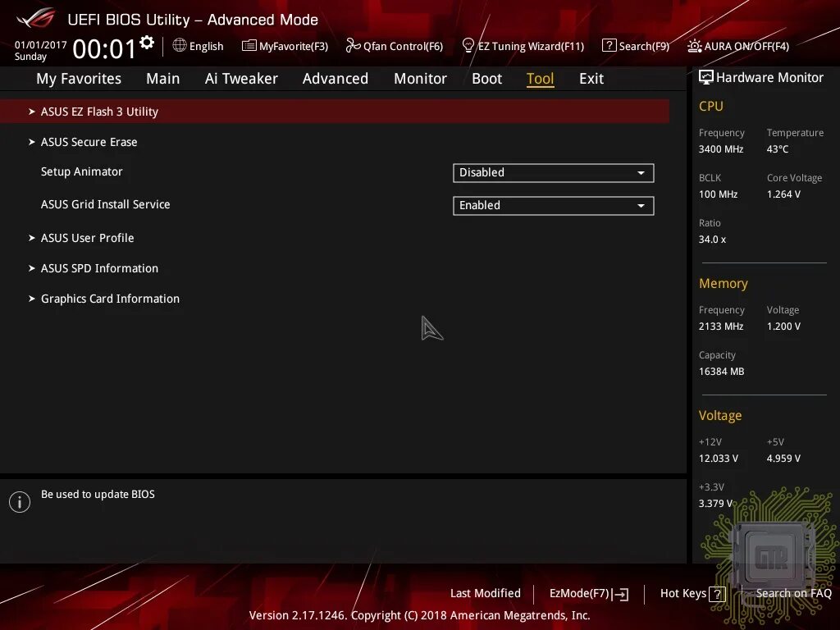Switch to My Favorites tab

click(x=79, y=79)
